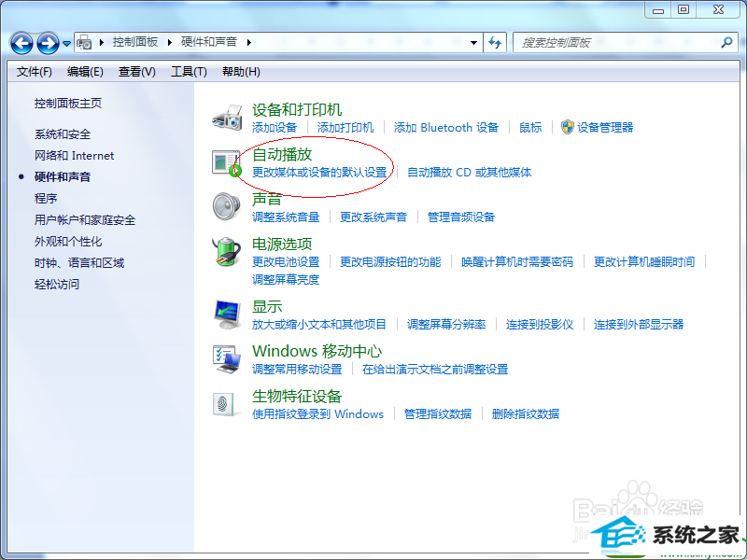747x560 pixels.
Task: Select 硬件和声音 in sidebar
Action: point(63,177)
